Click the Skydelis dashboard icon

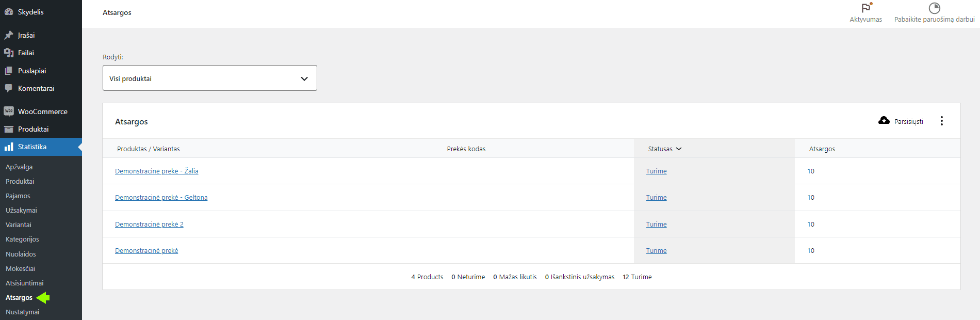9,12
